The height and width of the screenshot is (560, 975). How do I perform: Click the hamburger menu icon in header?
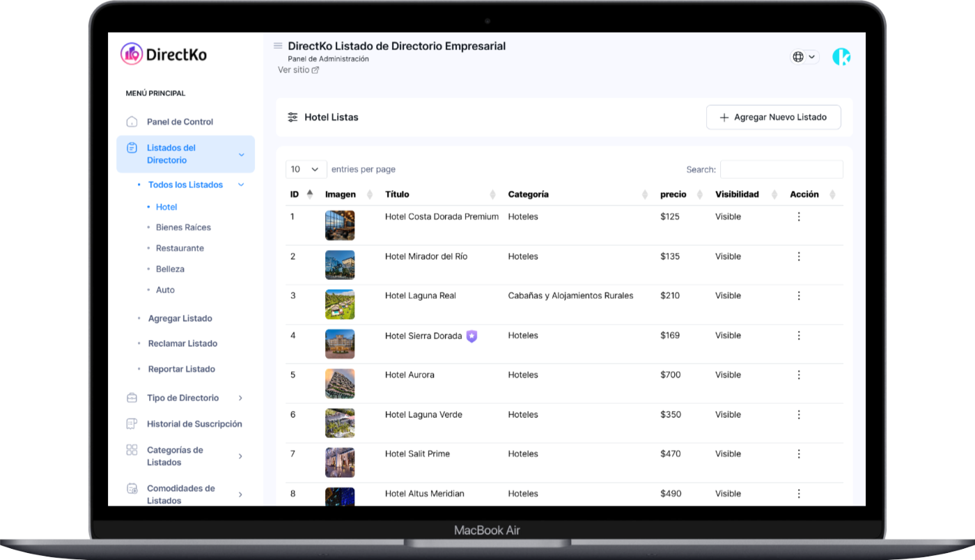click(278, 46)
